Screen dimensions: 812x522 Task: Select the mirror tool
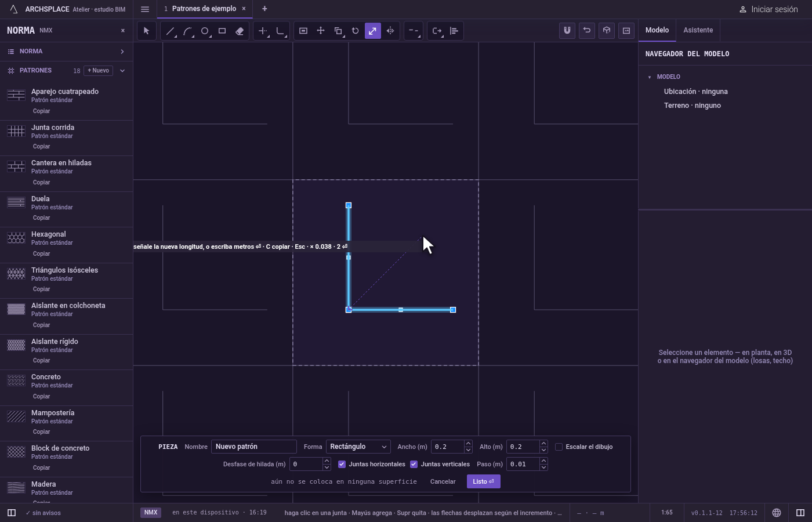coord(390,31)
